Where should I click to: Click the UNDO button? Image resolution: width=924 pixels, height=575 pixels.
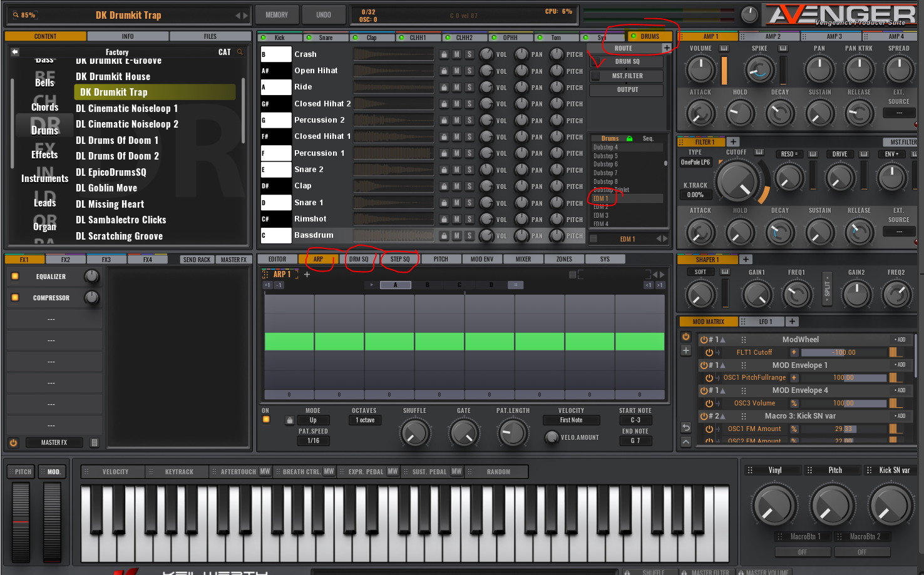pyautogui.click(x=324, y=14)
